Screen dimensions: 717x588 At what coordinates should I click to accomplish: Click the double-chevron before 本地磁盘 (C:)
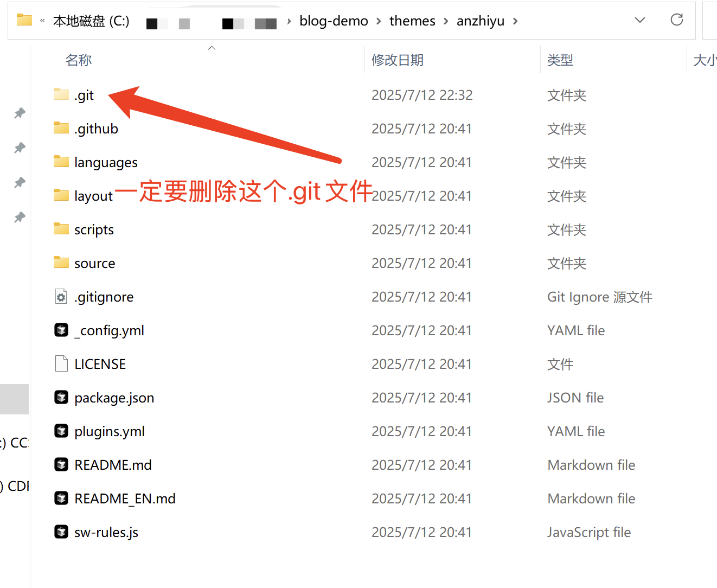tap(42, 21)
